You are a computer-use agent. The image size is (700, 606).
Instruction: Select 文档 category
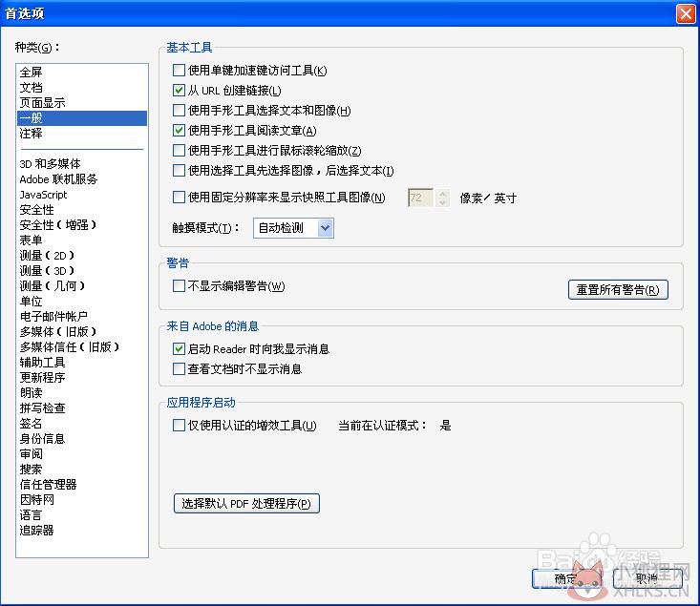pyautogui.click(x=82, y=88)
